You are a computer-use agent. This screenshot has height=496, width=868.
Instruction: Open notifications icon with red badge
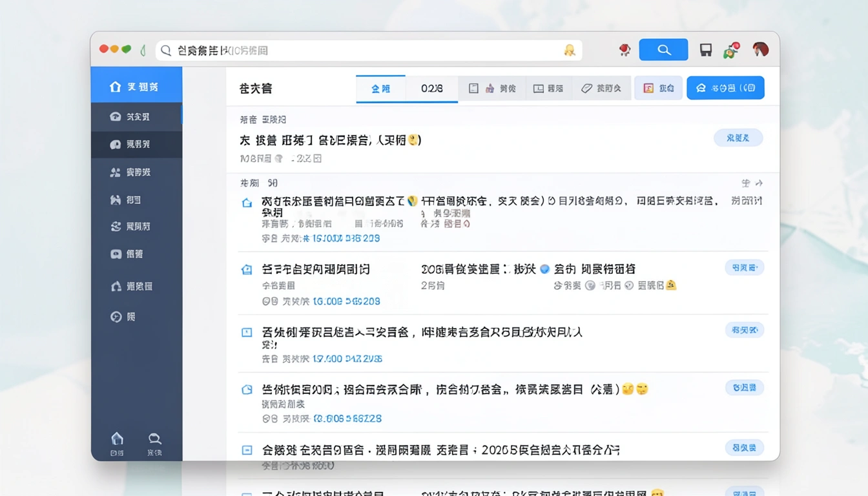tap(732, 50)
